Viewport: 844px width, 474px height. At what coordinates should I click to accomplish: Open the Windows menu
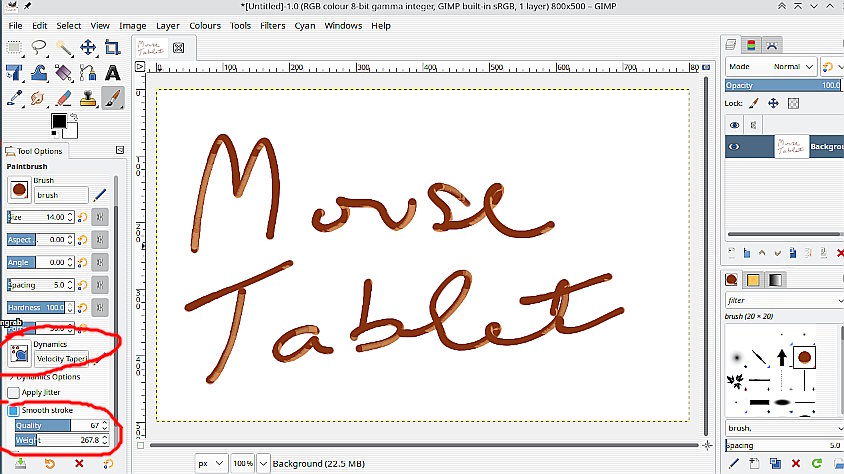coord(343,25)
